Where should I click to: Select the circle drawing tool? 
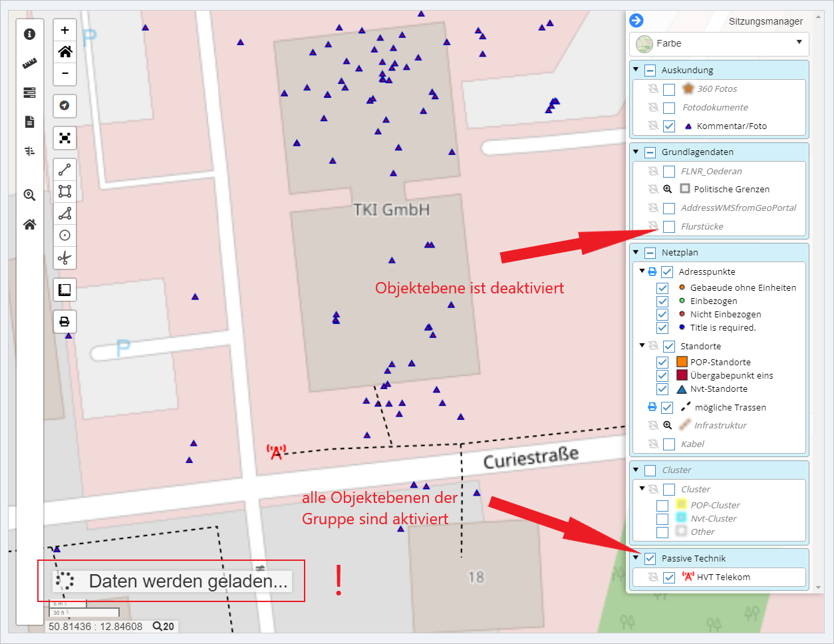point(65,236)
